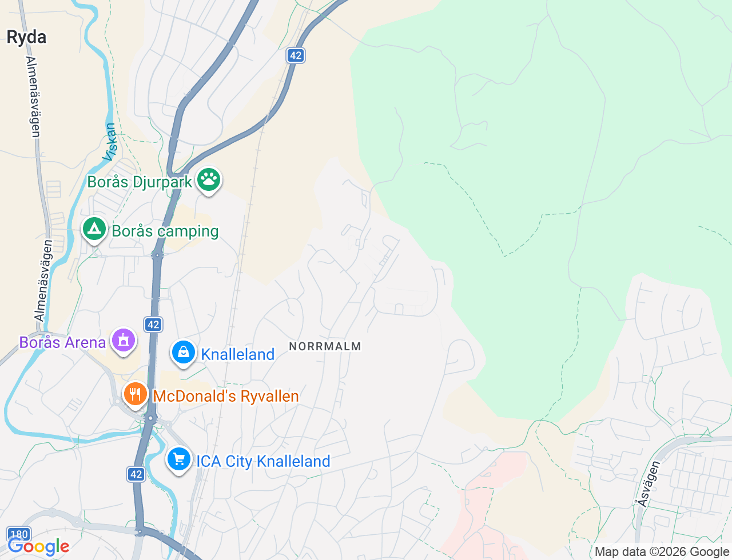The image size is (732, 560).
Task: Click the Borås Djurpark paw pin icon
Action: pyautogui.click(x=209, y=180)
